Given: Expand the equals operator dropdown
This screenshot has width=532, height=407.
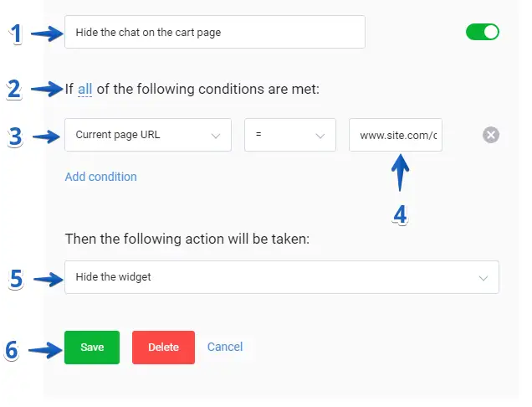Looking at the screenshot, I should click(289, 135).
